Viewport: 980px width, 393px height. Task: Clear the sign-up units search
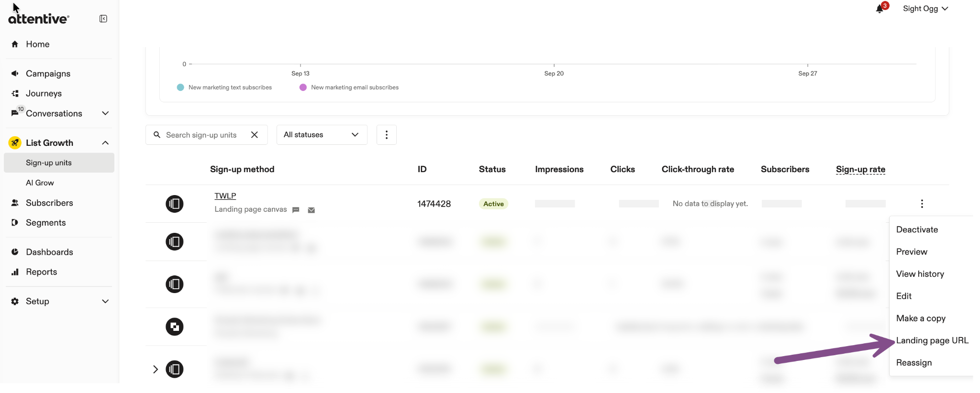(255, 135)
